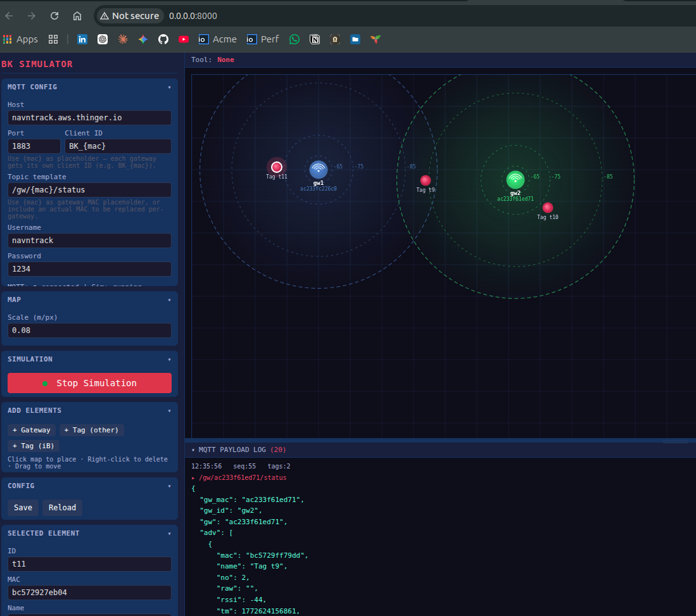Screen dimensions: 696x616
Task: Collapse the Config section
Action: [169, 486]
